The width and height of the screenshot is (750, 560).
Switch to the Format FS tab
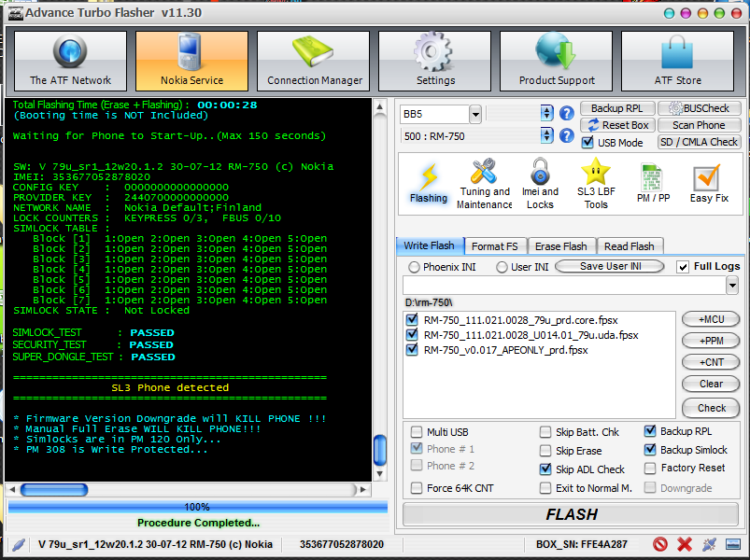point(495,246)
